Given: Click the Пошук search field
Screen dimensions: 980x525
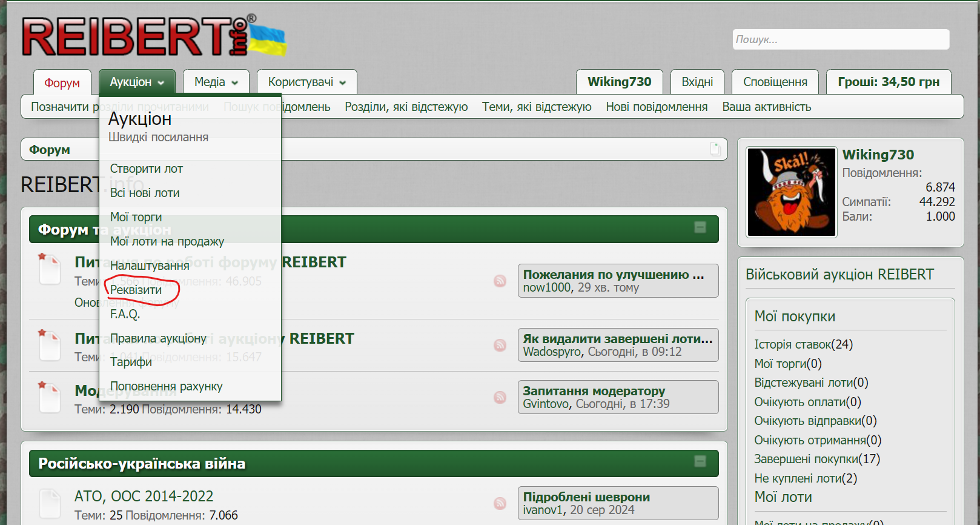Looking at the screenshot, I should [x=841, y=39].
